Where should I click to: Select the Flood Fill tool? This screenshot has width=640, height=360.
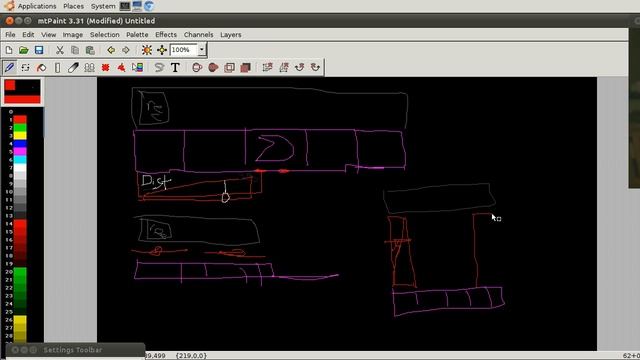pyautogui.click(x=41, y=67)
